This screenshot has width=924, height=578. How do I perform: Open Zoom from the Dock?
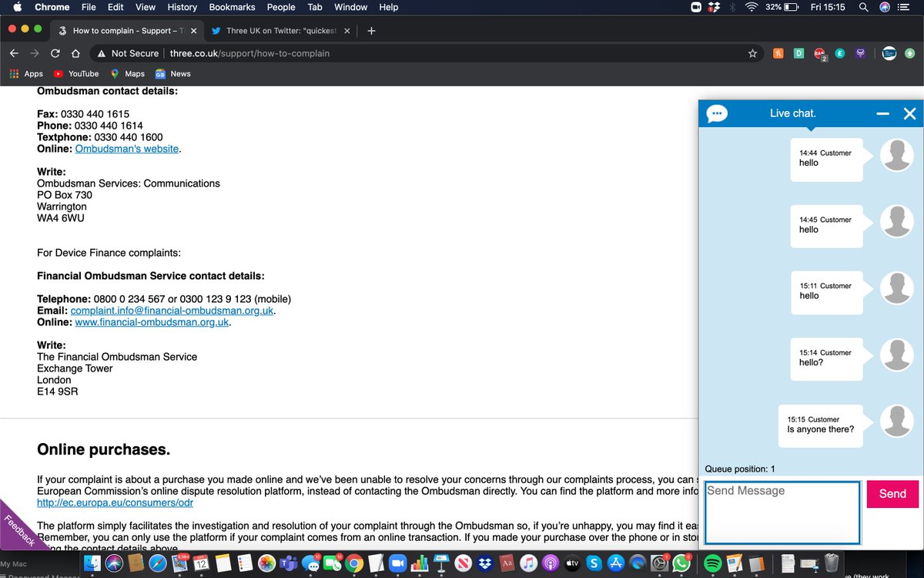coord(397,563)
